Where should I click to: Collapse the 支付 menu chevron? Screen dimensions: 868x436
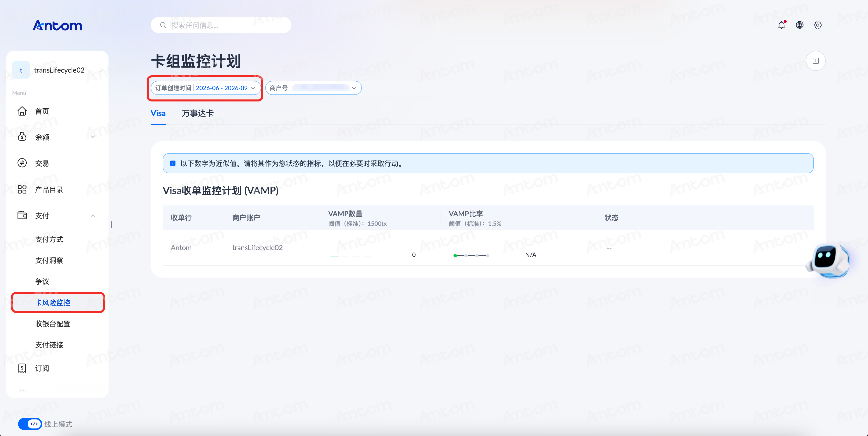(93, 216)
